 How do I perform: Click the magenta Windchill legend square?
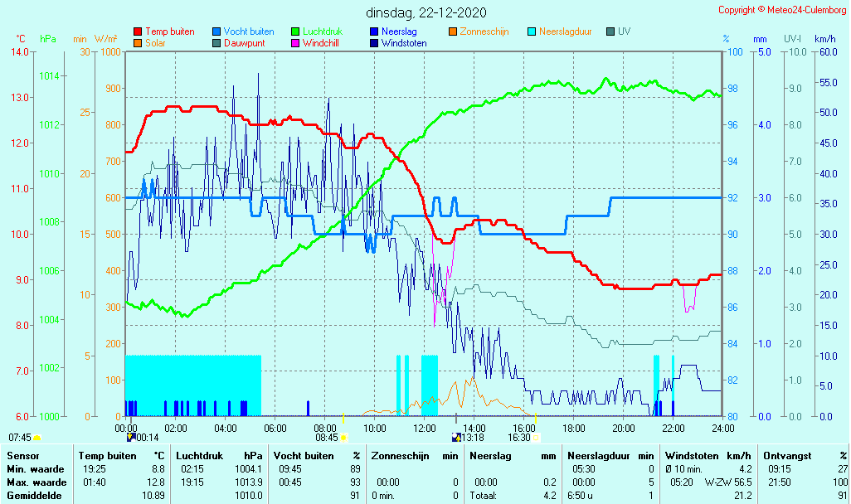pos(295,43)
